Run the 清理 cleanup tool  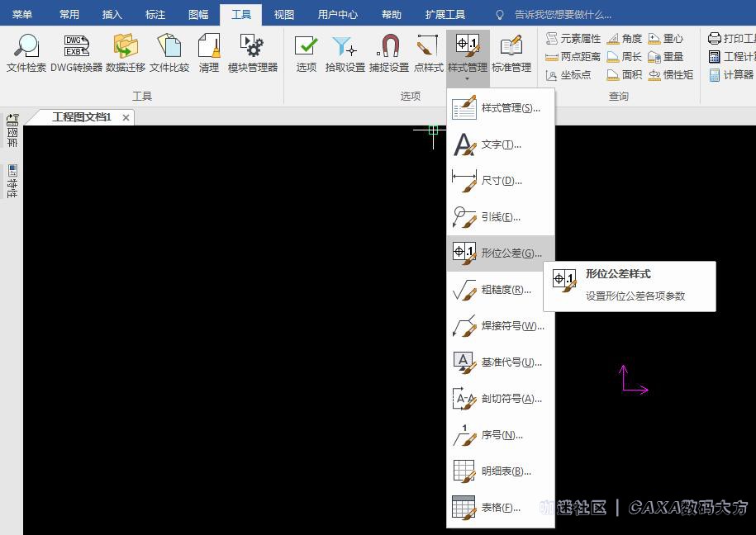point(209,53)
